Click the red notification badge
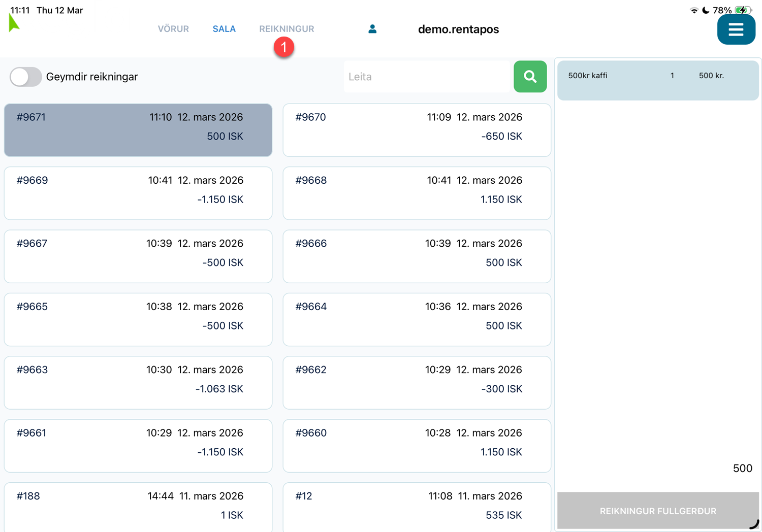Image resolution: width=762 pixels, height=532 pixels. point(284,47)
